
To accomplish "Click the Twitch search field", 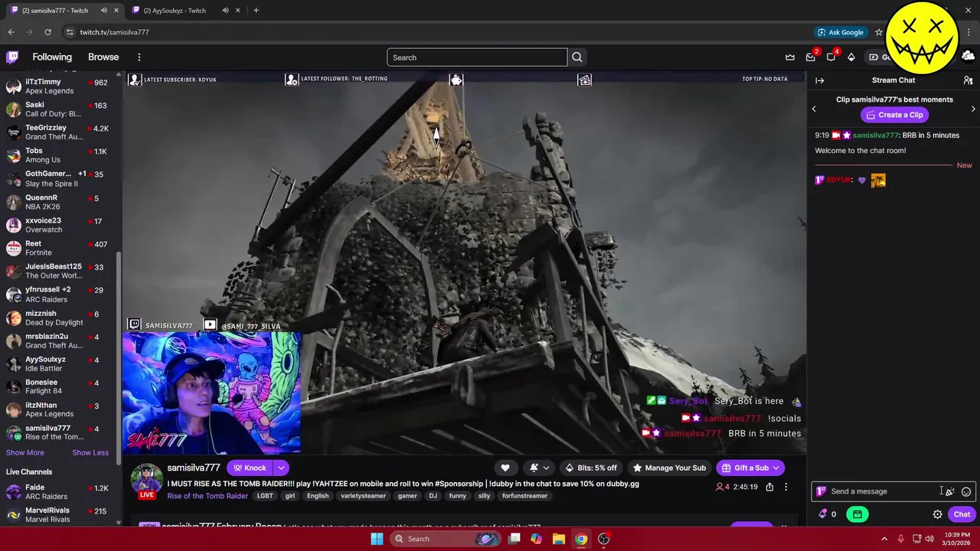I will pos(477,57).
